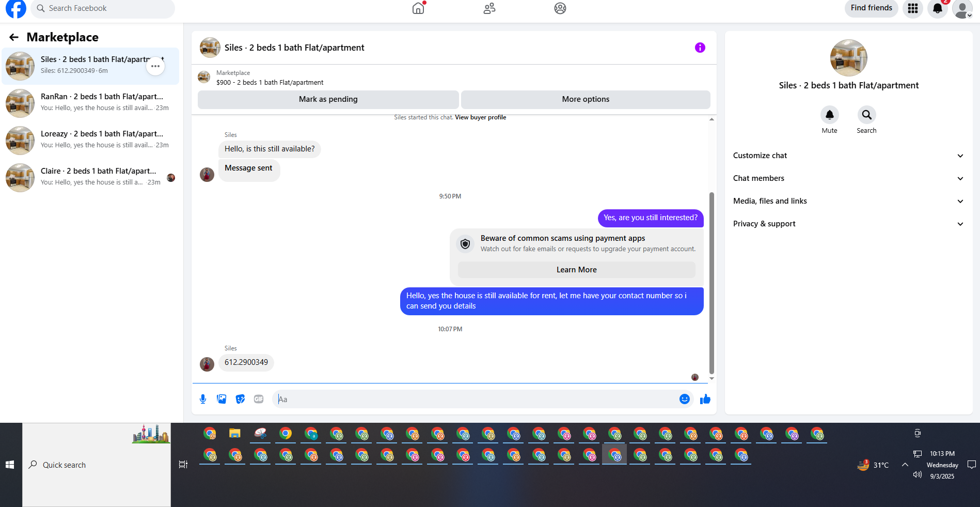Open the Claire conversation
Screen dimensions: 980x507
[x=90, y=178]
